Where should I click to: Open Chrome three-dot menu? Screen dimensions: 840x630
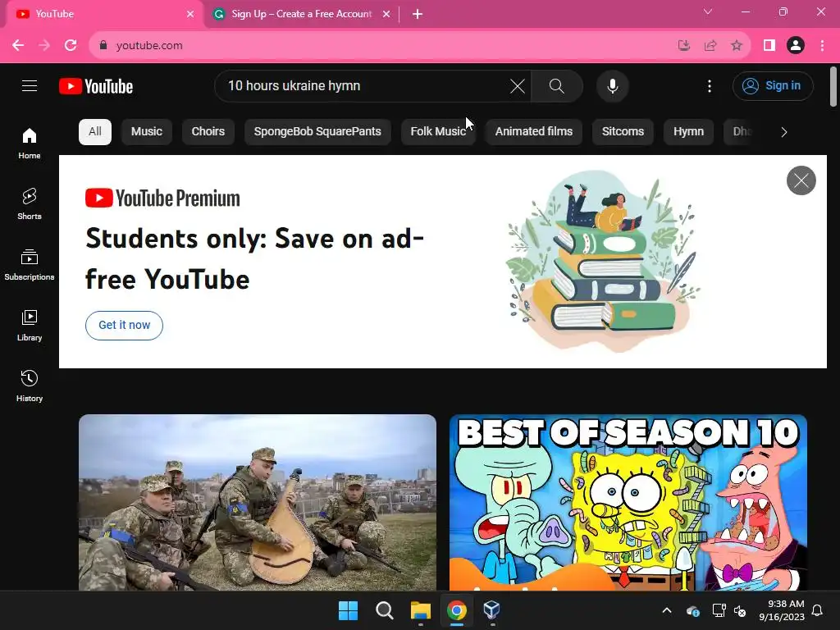(822, 46)
